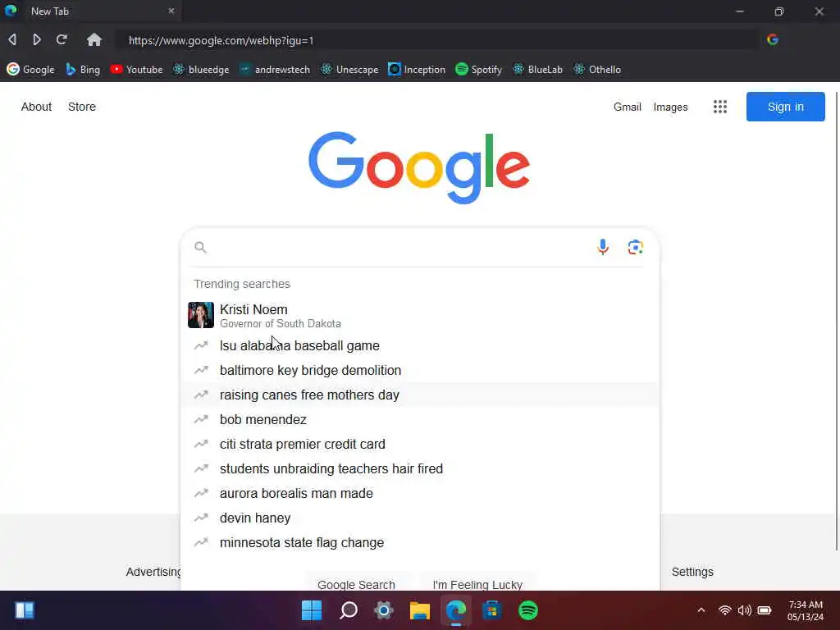The height and width of the screenshot is (630, 840).
Task: Go forward with the forward arrow
Action: coord(36,39)
